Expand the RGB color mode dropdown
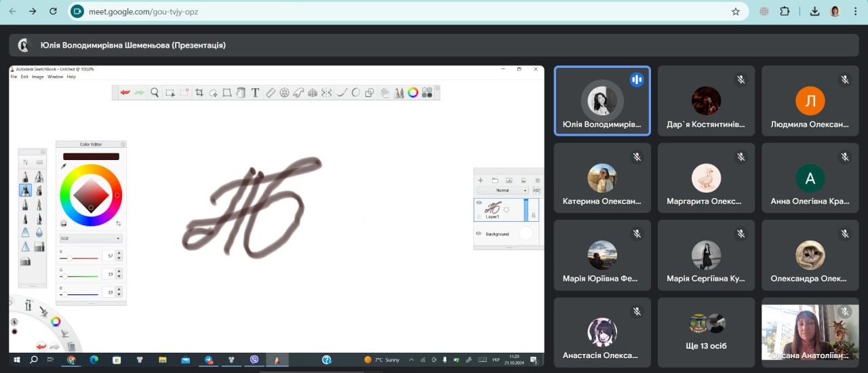 (91, 239)
